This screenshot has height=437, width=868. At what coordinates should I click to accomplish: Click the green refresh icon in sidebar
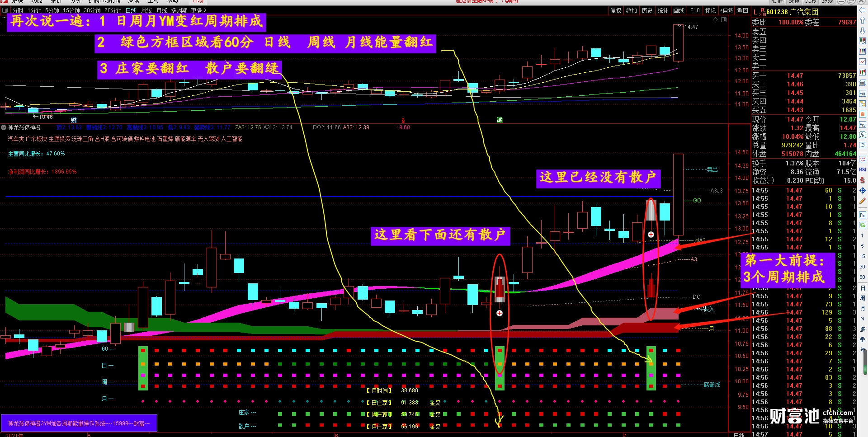863,226
